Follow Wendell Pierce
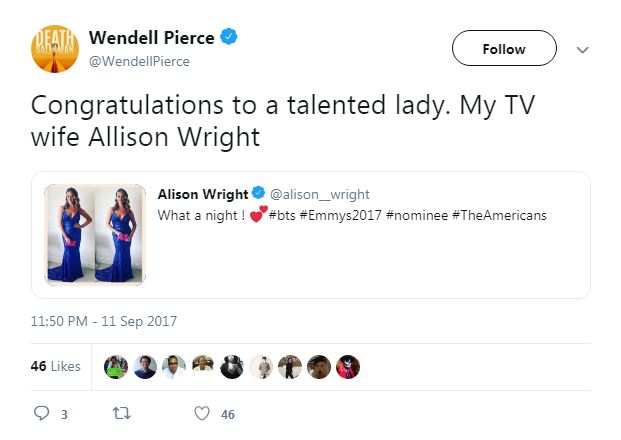Image resolution: width=621 pixels, height=440 pixels. (503, 49)
